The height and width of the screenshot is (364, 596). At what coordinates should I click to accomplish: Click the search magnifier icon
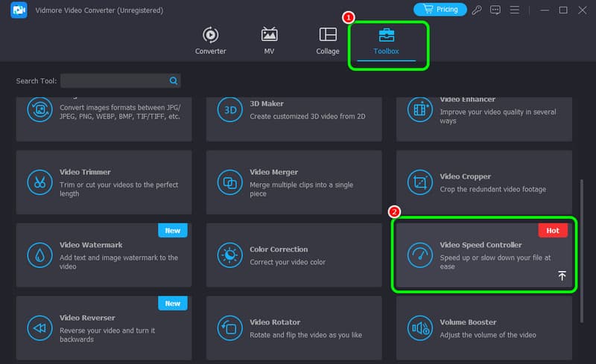(174, 80)
